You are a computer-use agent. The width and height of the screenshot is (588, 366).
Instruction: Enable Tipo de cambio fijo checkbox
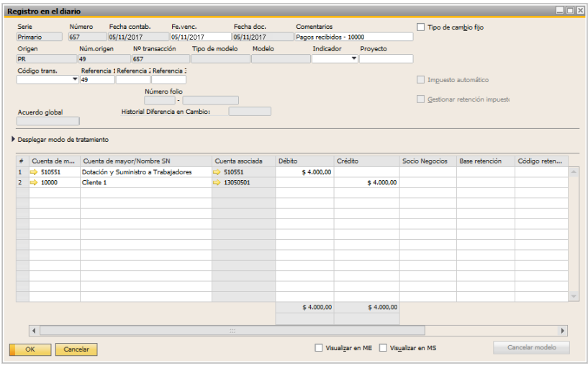point(421,27)
